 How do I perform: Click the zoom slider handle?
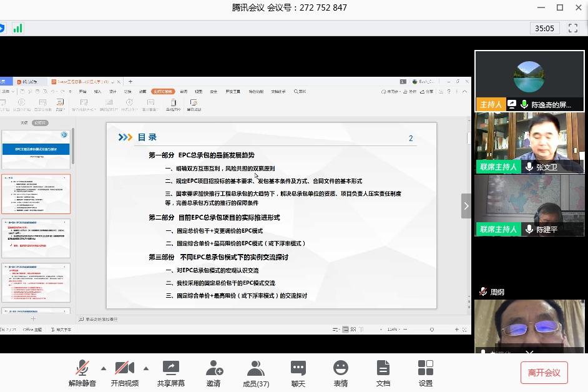tap(431, 330)
